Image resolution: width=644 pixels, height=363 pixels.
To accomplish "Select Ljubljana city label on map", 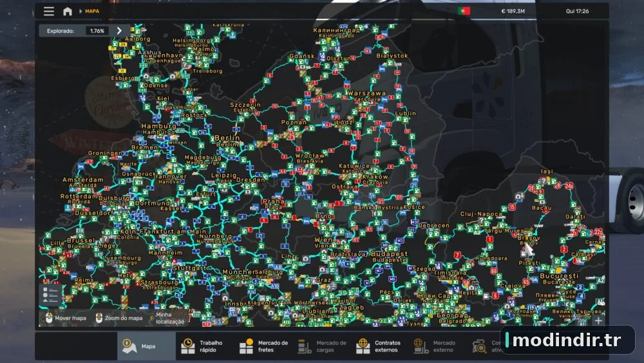I will tap(317, 311).
